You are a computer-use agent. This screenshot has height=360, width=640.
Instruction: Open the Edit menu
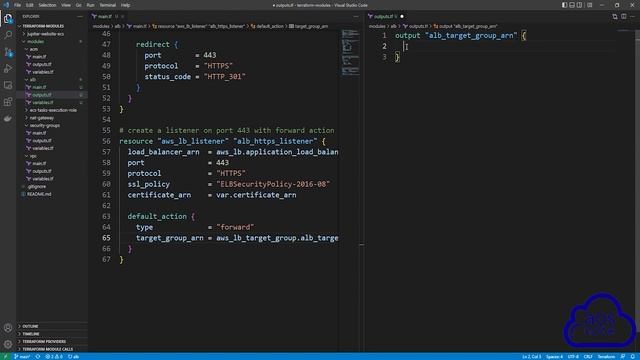pyautogui.click(x=30, y=5)
